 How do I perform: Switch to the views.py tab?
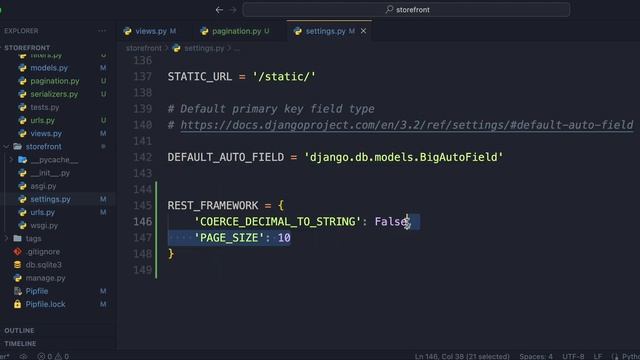point(151,31)
